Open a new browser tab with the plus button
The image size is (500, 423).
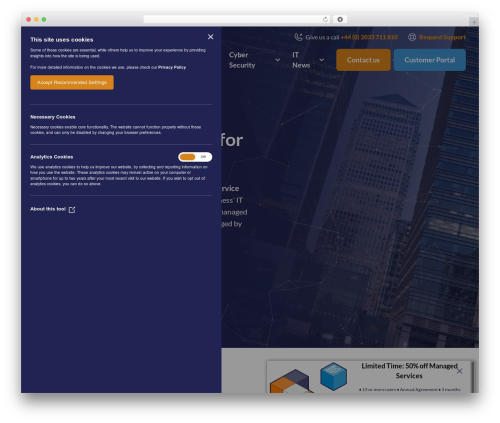474,22
